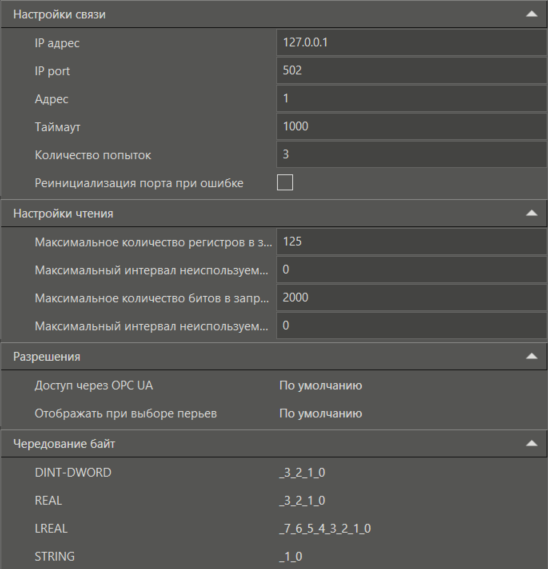Select the Количество попыток label
Image resolution: width=548 pixels, height=569 pixels.
[93, 155]
